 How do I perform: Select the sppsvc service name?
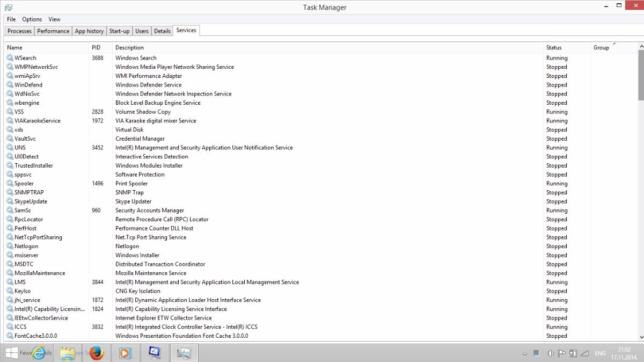tap(23, 175)
